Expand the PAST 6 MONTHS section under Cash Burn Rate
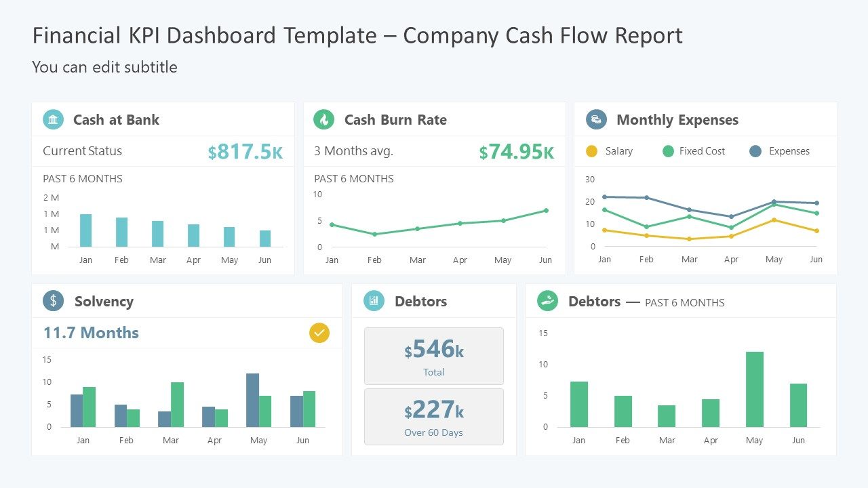The width and height of the screenshot is (868, 488). [x=353, y=178]
